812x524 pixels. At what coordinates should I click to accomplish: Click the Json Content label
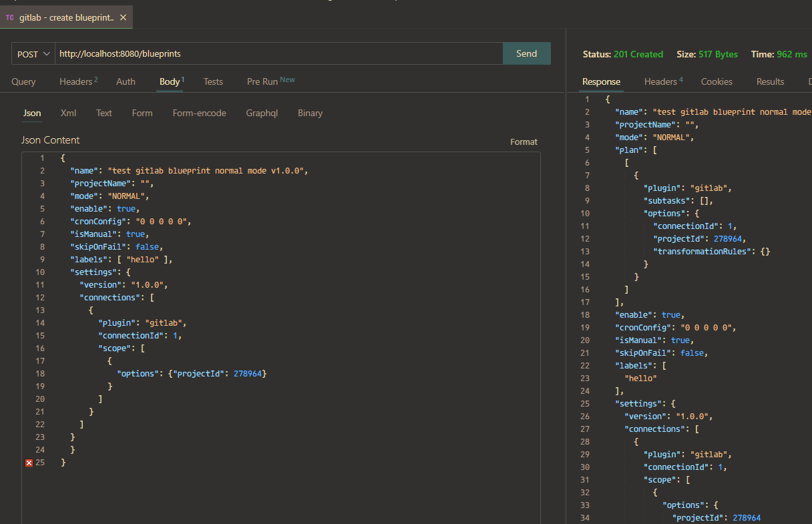pos(50,140)
